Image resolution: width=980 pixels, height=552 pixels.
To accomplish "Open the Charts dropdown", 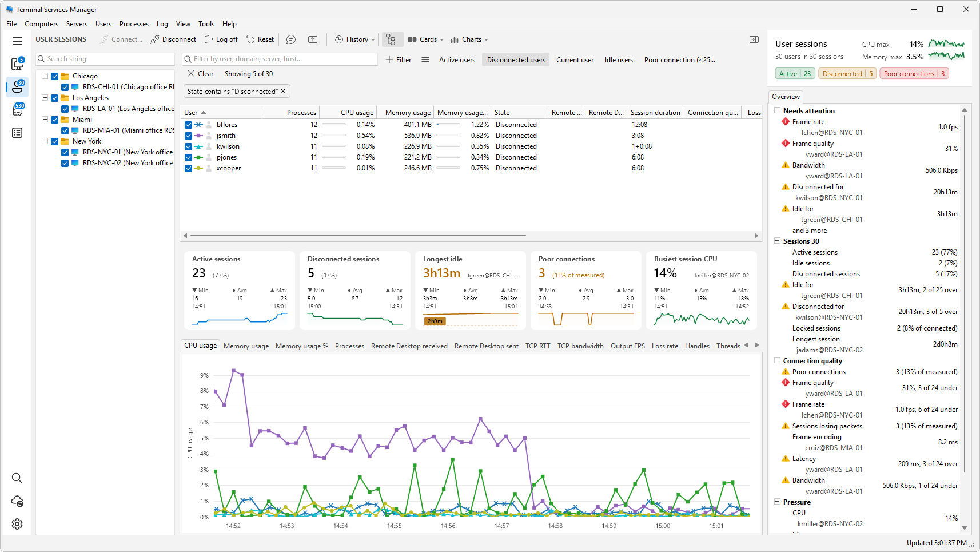I will (469, 39).
